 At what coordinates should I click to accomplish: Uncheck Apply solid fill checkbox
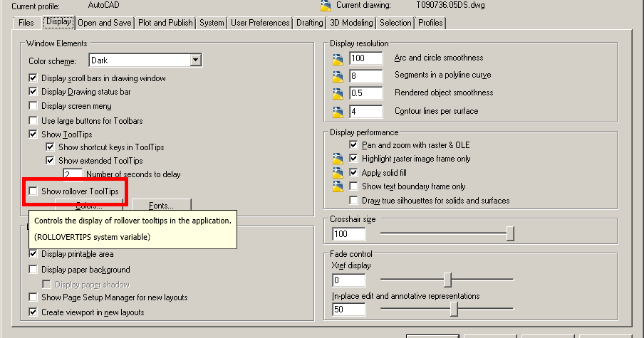click(x=353, y=173)
